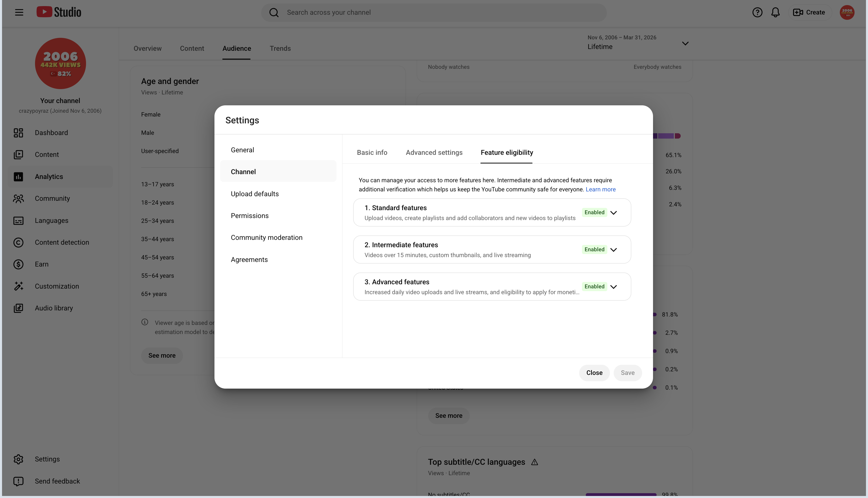Open the notifications bell icon

[775, 12]
